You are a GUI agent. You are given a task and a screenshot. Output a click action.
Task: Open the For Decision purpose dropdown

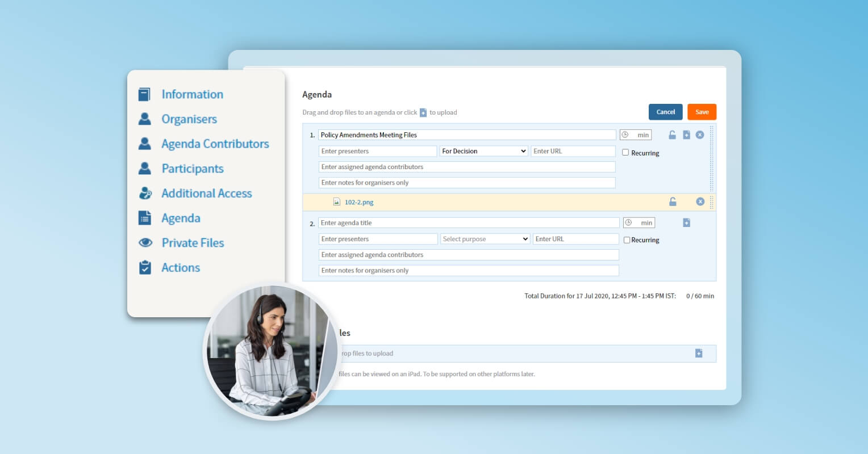(x=484, y=151)
